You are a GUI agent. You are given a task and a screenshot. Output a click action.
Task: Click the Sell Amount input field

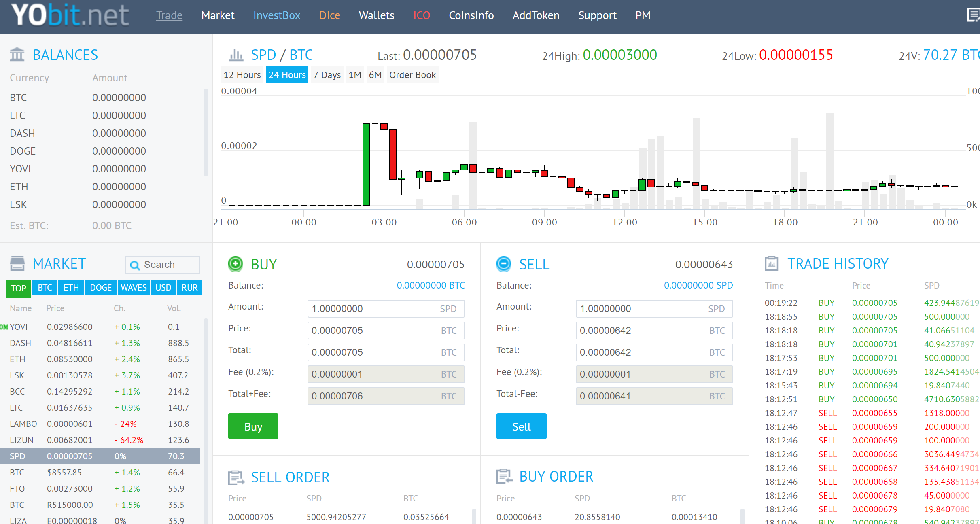click(x=654, y=309)
